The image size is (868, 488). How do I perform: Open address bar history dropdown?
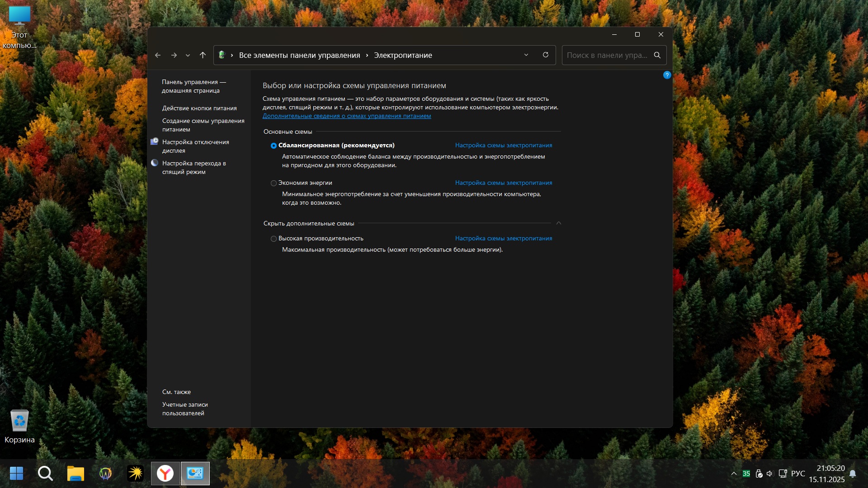coord(526,55)
